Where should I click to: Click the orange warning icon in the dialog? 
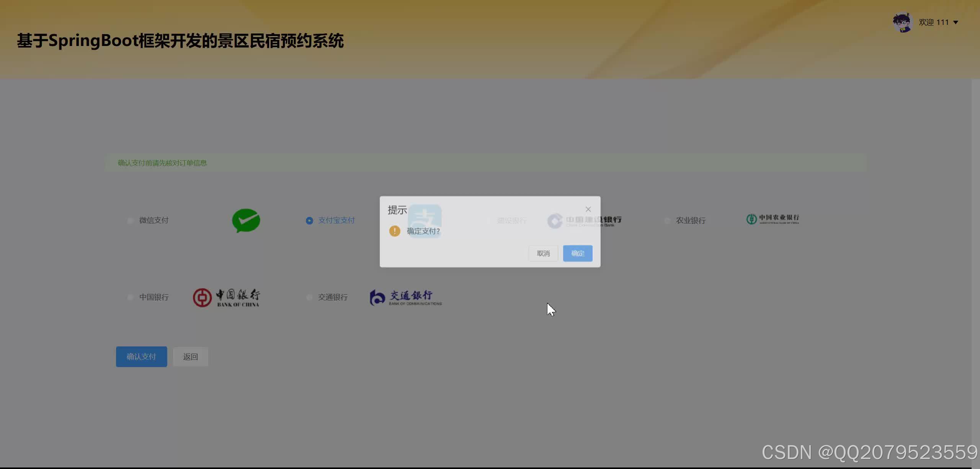point(395,231)
